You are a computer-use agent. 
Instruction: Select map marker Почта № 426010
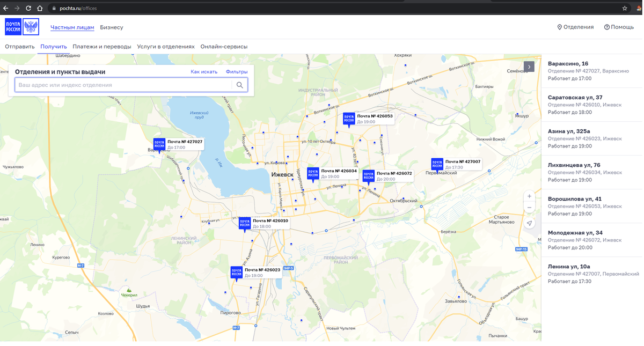point(264,223)
